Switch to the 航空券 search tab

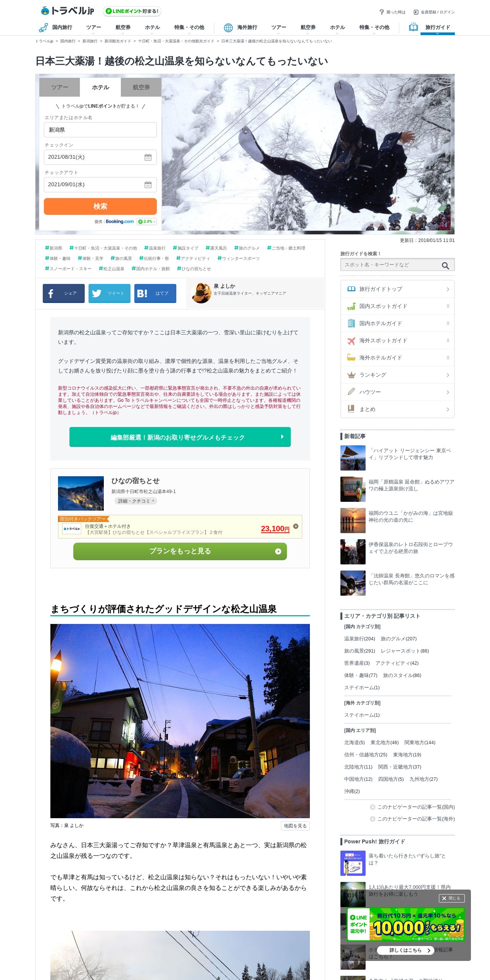point(141,87)
